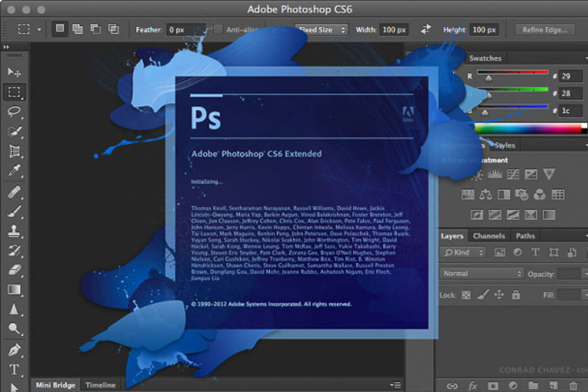This screenshot has height=392, width=588.
Task: Open the Fixed Size style dropdown
Action: 321,30
